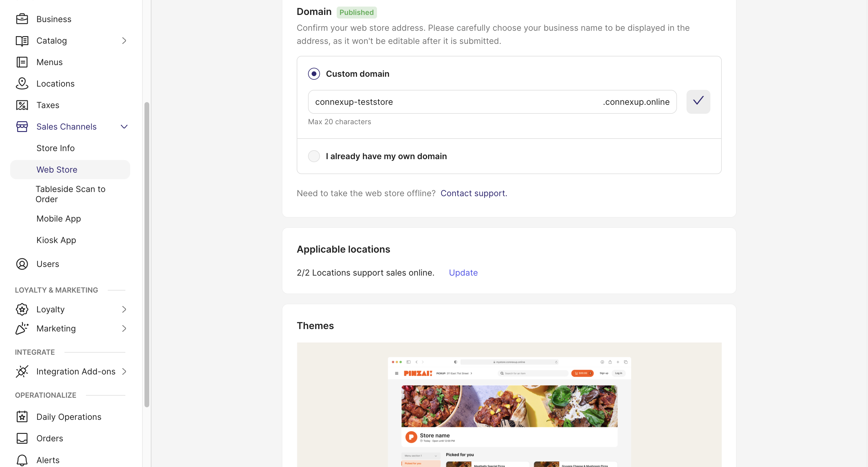Click the Orders inbox icon
This screenshot has width=868, height=467.
tap(22, 438)
